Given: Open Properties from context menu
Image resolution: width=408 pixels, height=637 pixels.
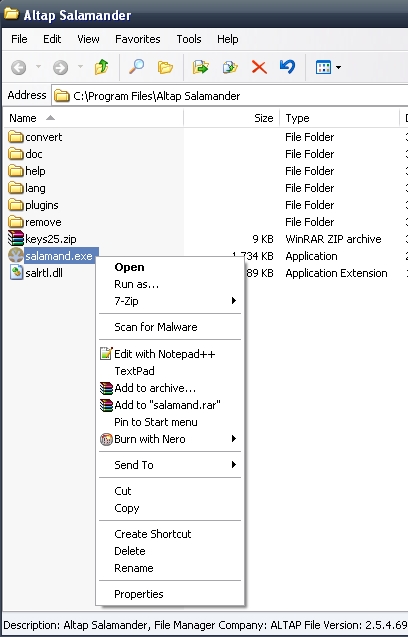Looking at the screenshot, I should click(170, 594).
